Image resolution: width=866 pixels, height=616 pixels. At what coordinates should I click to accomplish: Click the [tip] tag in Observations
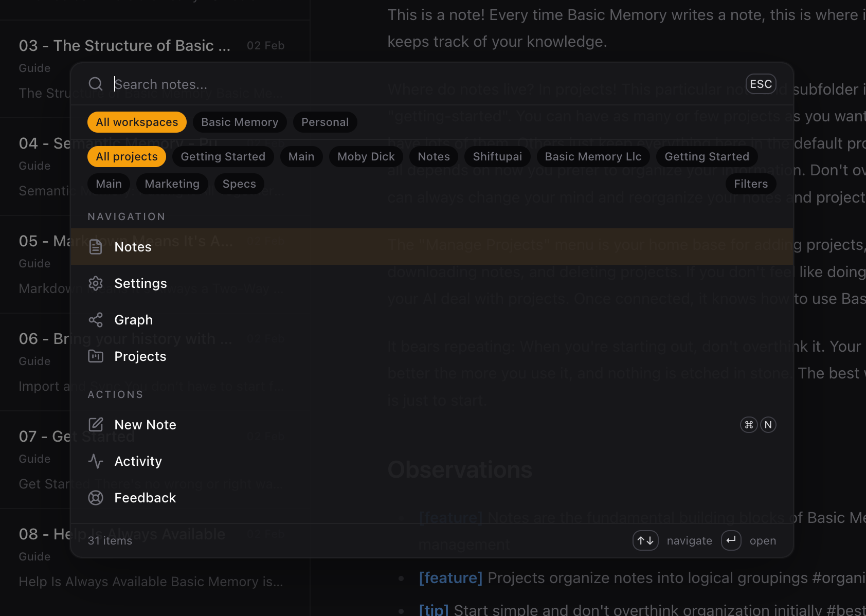pyautogui.click(x=434, y=610)
